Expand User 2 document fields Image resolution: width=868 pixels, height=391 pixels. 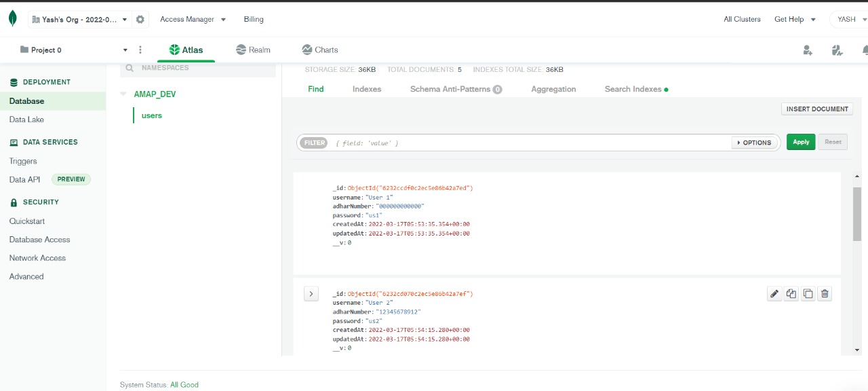click(311, 294)
